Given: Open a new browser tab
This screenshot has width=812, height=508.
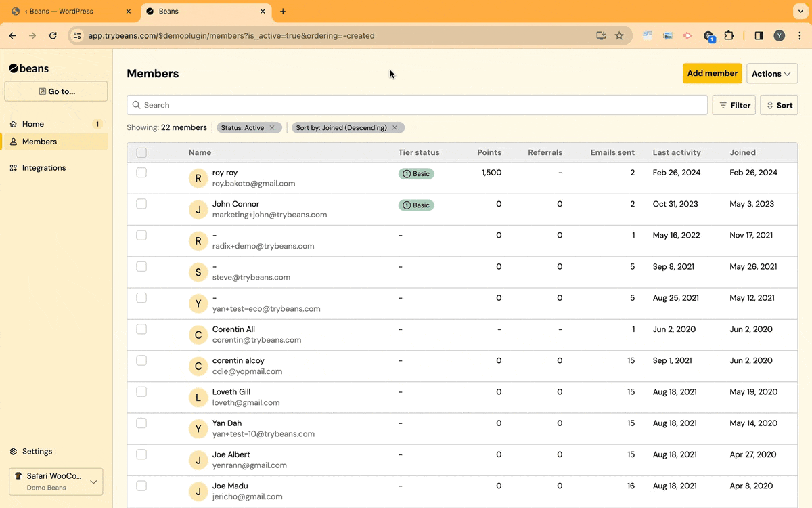Looking at the screenshot, I should click(x=283, y=12).
